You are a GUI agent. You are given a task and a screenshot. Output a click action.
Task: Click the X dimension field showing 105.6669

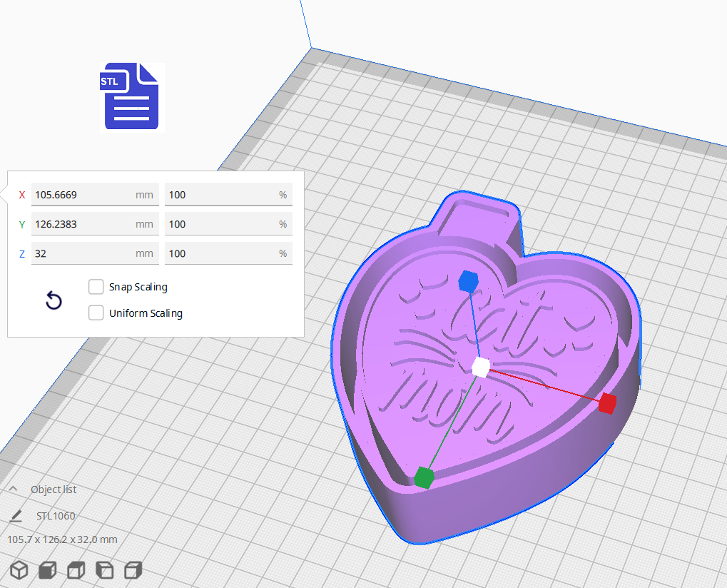95,194
